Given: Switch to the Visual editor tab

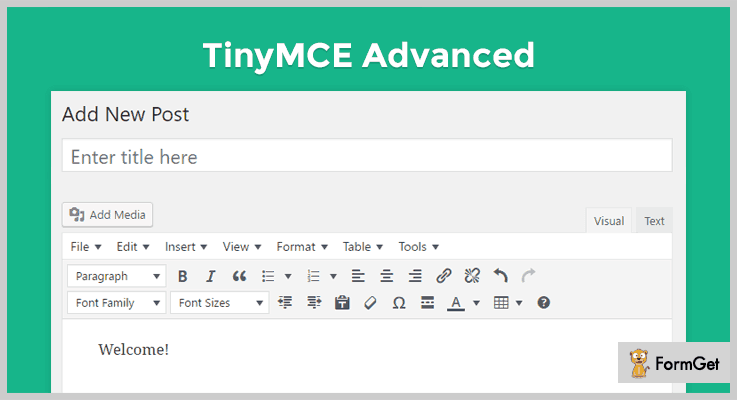Looking at the screenshot, I should [x=609, y=220].
